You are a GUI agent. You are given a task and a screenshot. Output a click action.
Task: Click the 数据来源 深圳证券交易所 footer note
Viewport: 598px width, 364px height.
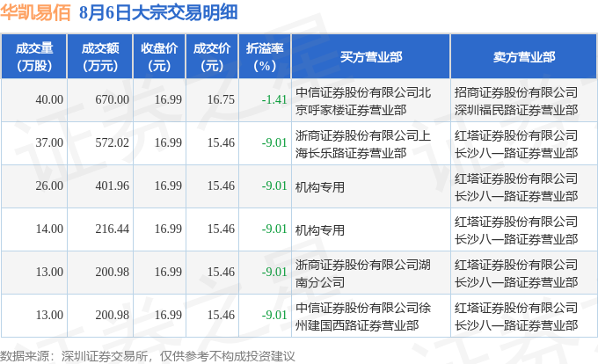click(148, 356)
